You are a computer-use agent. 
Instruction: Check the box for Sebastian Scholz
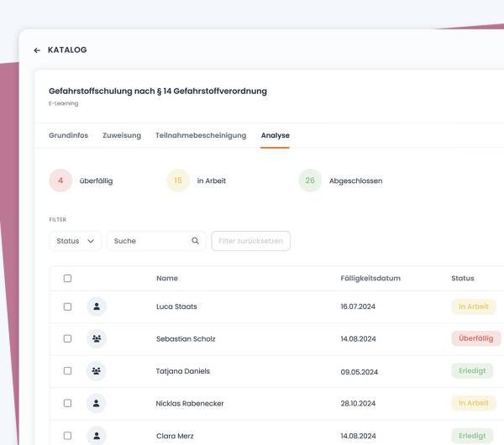[67, 338]
